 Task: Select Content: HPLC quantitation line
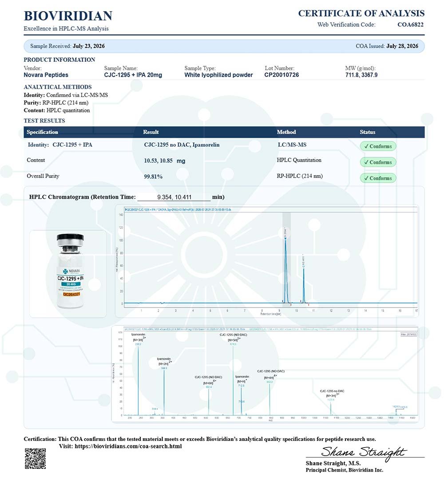tap(57, 110)
